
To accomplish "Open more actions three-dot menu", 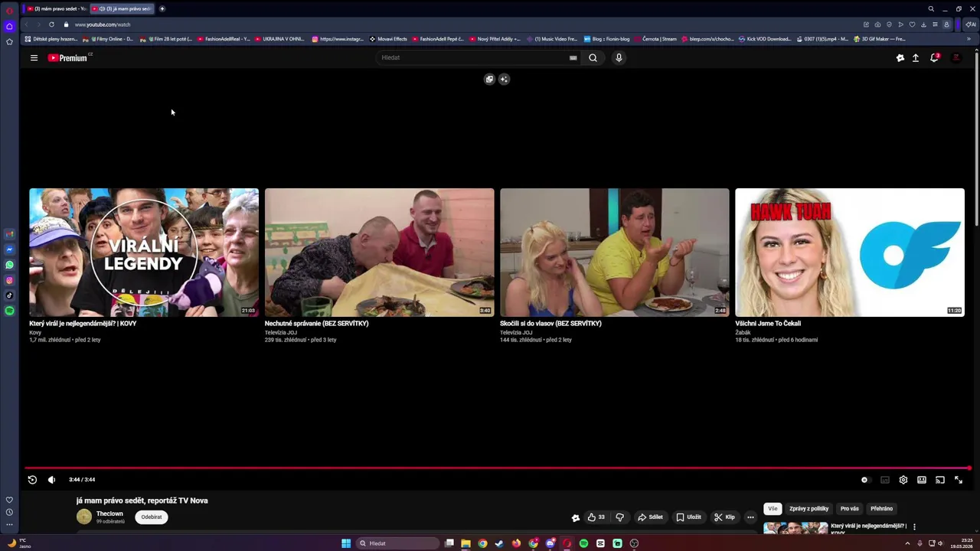I will [750, 517].
